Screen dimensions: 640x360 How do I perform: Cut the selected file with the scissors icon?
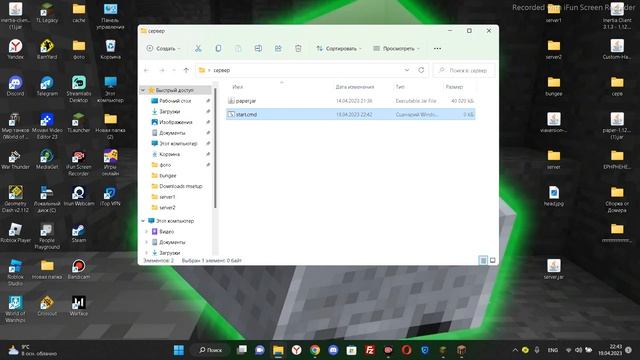(x=198, y=49)
